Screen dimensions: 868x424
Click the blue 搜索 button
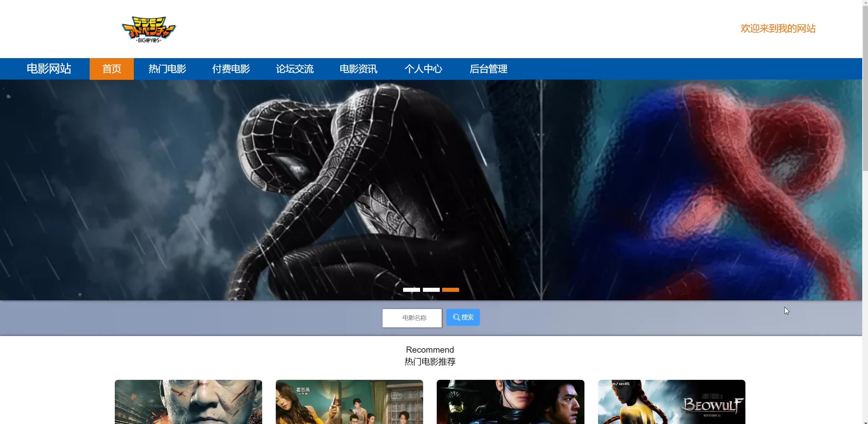[x=463, y=317]
